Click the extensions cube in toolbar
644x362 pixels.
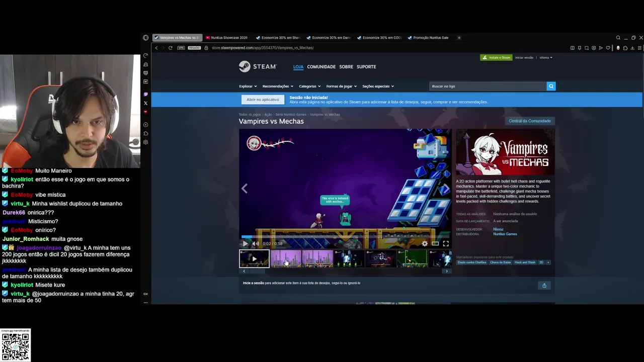[625, 48]
